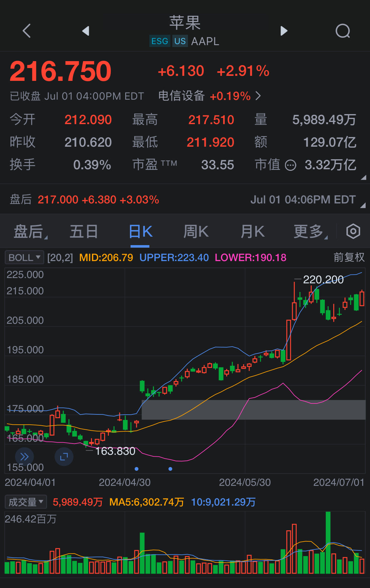Tap the second blue event dot
This screenshot has height=588, width=370.
click(x=170, y=469)
